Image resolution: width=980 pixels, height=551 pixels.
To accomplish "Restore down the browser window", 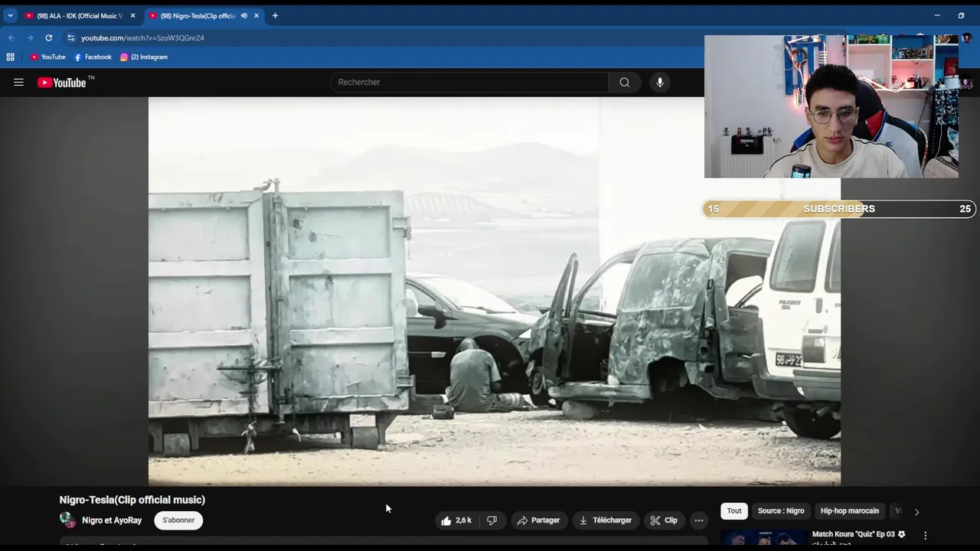I will (x=961, y=15).
